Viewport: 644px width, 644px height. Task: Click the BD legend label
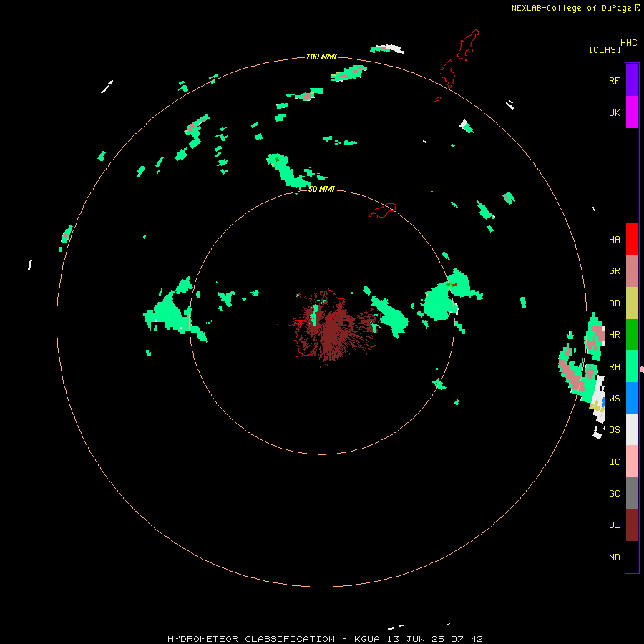click(x=614, y=303)
